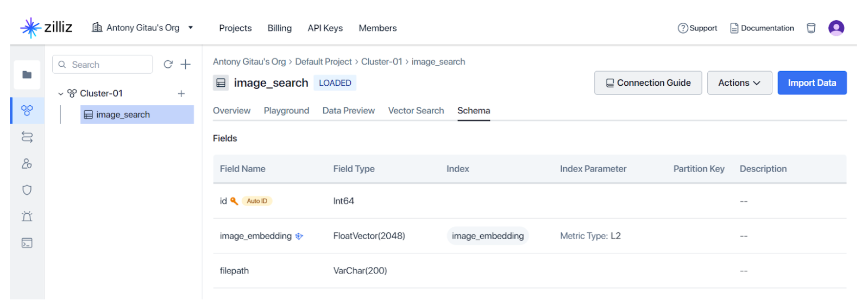Select the Clusters icon in the sidebar
The width and height of the screenshot is (868, 306).
tap(27, 111)
